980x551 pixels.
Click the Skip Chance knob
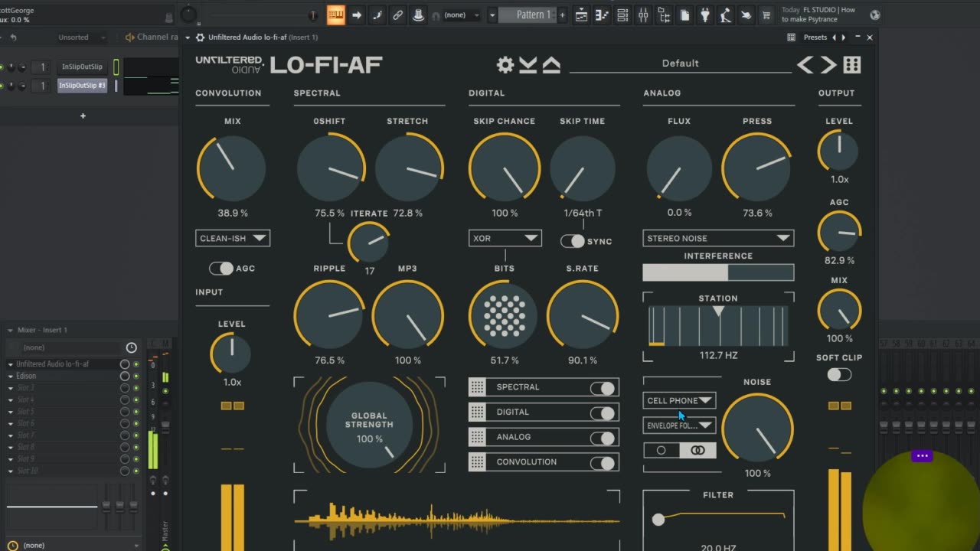pyautogui.click(x=505, y=169)
